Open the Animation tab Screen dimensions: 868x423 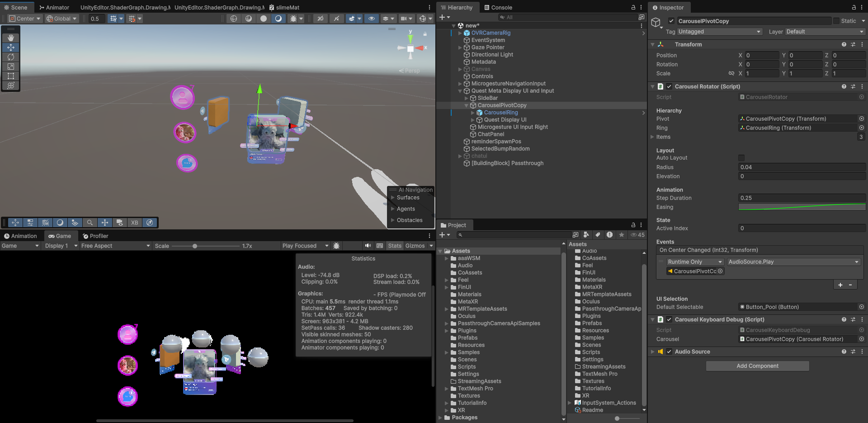click(x=20, y=236)
